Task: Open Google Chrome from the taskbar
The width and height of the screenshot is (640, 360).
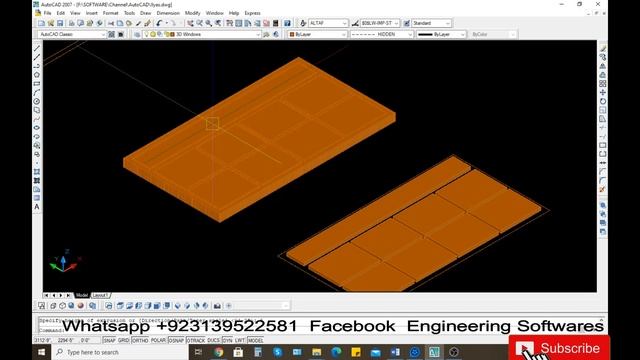Action: (x=218, y=352)
